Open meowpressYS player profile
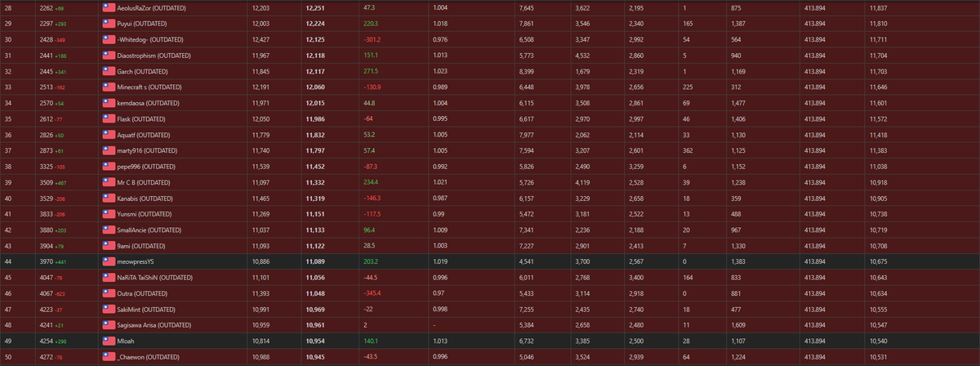This screenshot has width=980, height=366. 136,261
